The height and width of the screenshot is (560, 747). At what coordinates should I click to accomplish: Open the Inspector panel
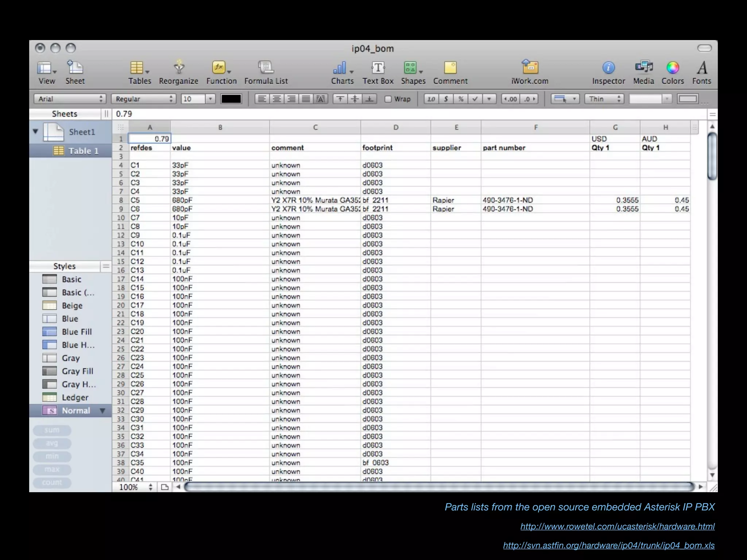click(x=608, y=68)
